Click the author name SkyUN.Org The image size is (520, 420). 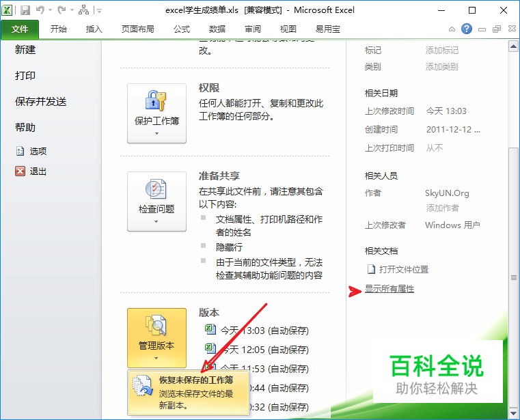(x=447, y=193)
